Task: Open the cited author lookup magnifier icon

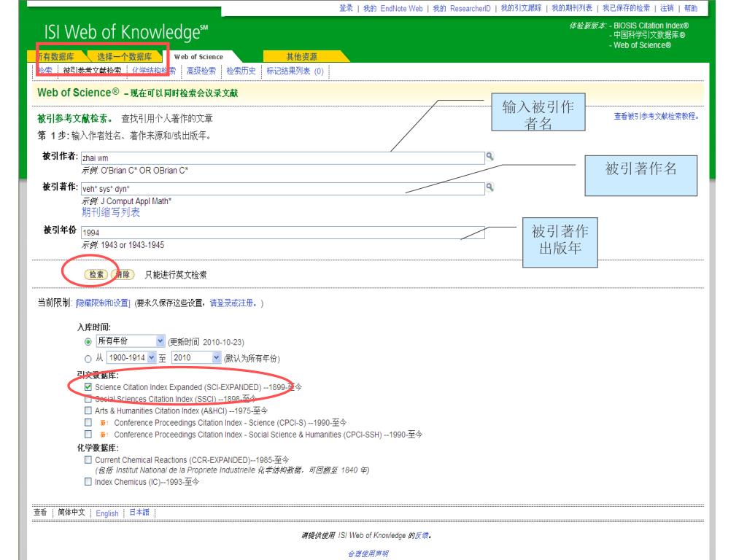Action: (x=489, y=156)
